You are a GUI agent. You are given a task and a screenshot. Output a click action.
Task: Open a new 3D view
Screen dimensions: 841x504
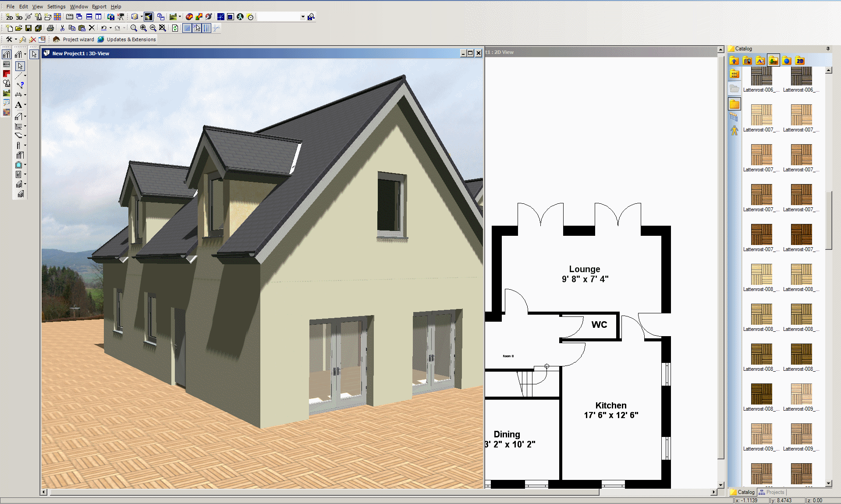coord(19,17)
